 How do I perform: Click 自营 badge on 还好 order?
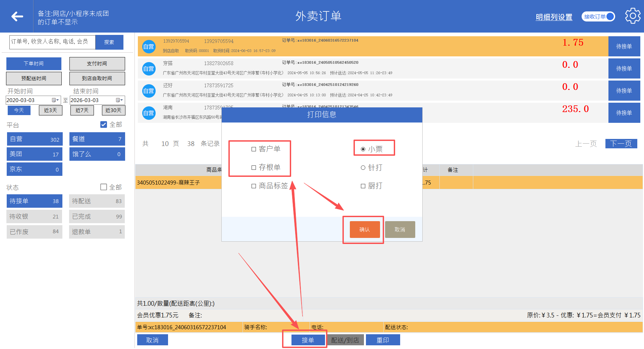point(149,91)
